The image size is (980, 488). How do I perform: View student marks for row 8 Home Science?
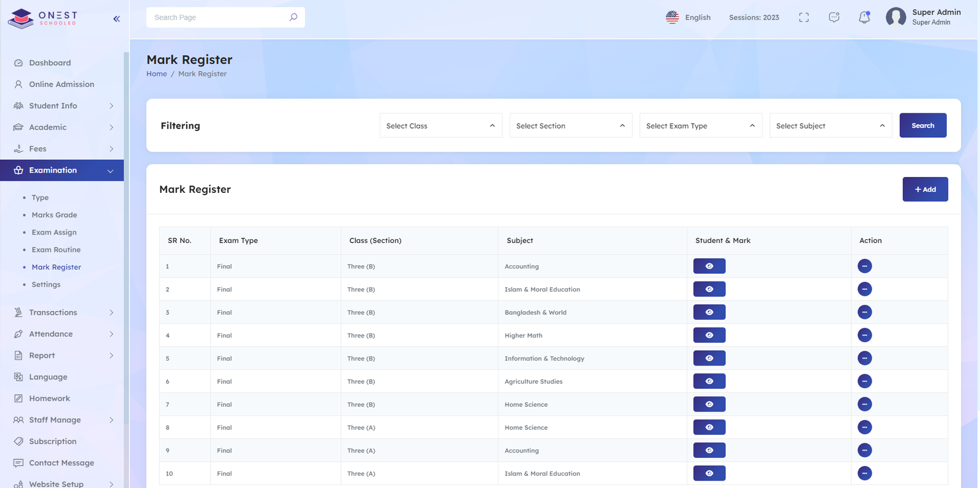(x=709, y=427)
